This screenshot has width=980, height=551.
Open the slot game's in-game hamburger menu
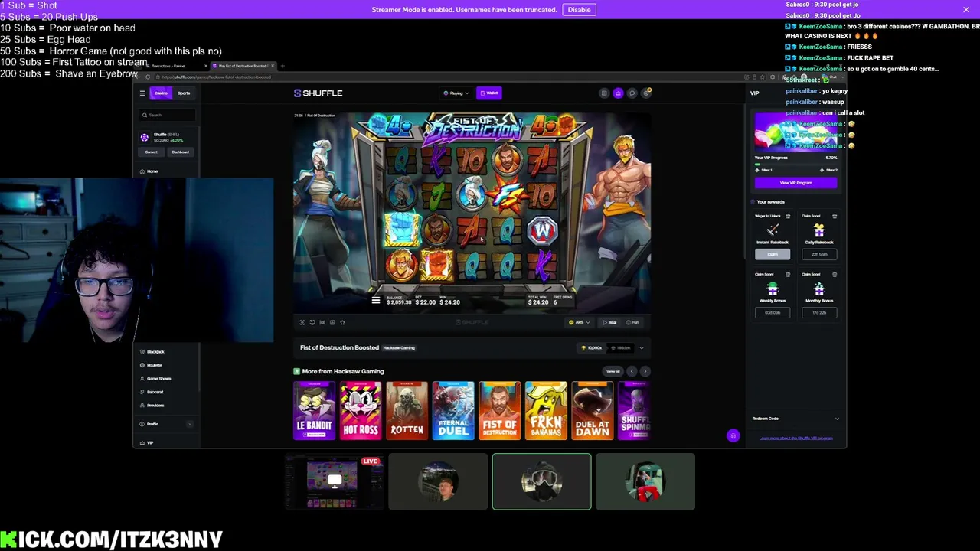point(375,300)
